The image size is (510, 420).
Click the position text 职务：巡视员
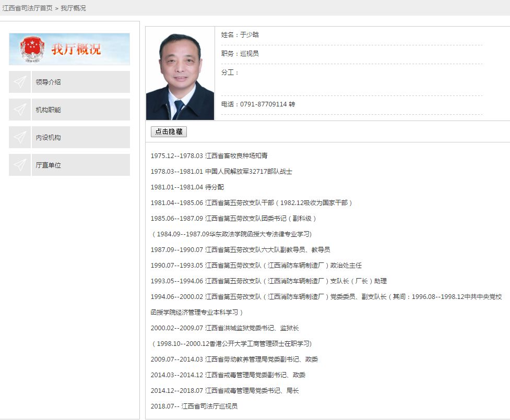point(240,54)
